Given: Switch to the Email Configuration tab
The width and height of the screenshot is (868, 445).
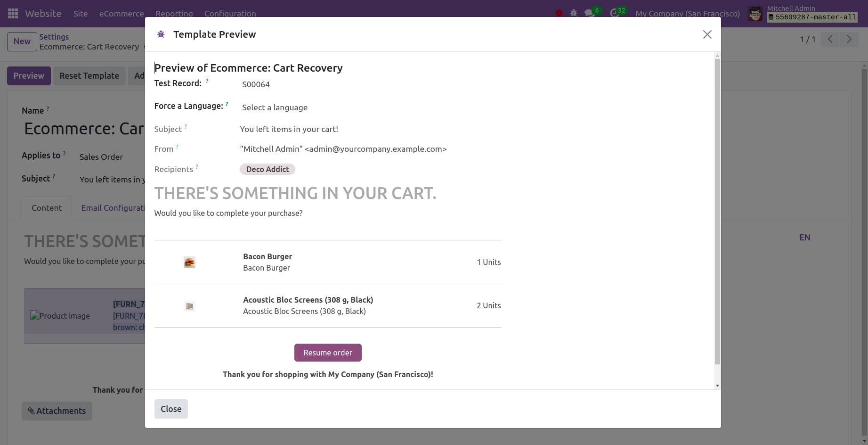Looking at the screenshot, I should click(114, 208).
